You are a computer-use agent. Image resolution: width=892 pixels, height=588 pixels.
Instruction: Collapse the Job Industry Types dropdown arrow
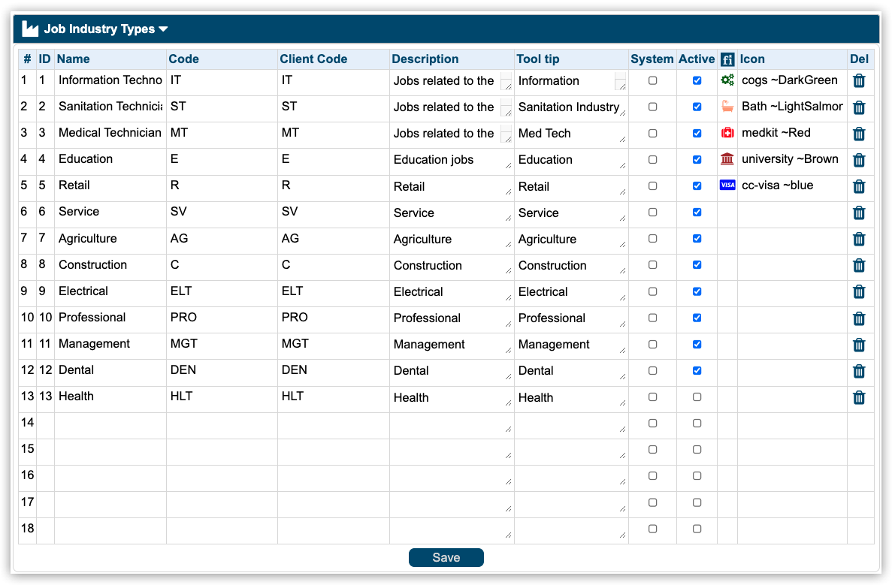163,29
